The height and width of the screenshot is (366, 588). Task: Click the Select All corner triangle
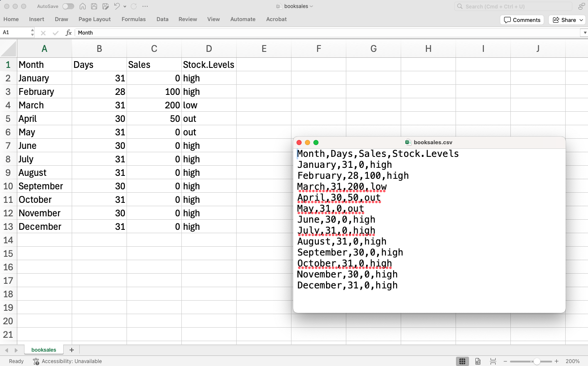click(8, 48)
